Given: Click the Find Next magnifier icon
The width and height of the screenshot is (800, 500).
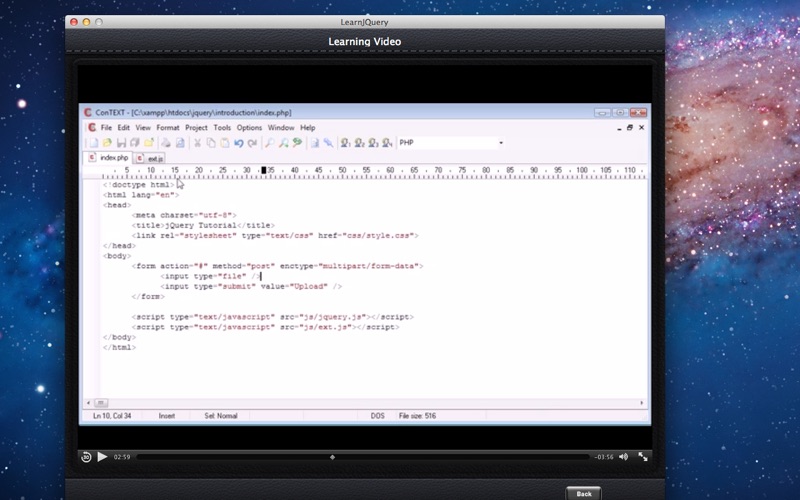Looking at the screenshot, I should point(283,143).
